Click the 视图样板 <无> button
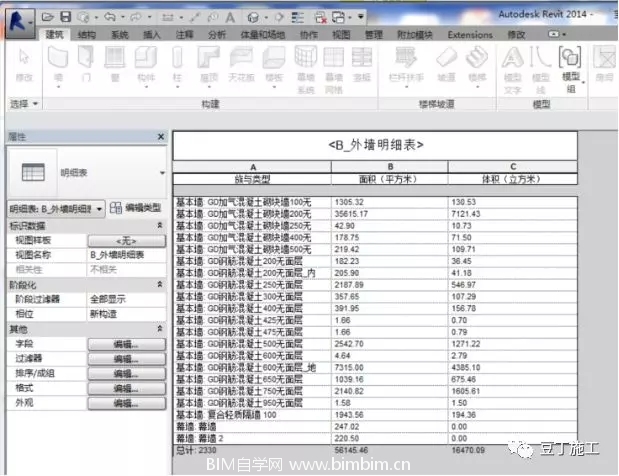The width and height of the screenshot is (619, 476). (x=126, y=240)
